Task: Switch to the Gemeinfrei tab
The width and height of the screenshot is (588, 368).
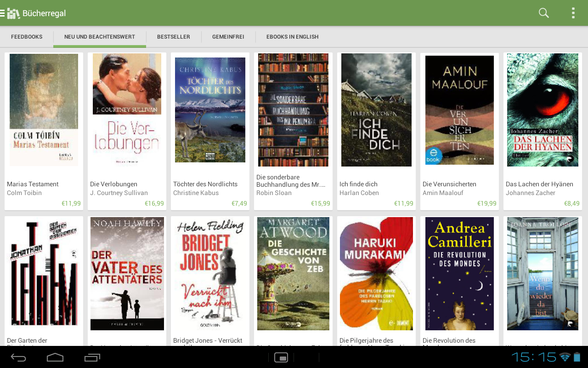Action: (x=228, y=37)
